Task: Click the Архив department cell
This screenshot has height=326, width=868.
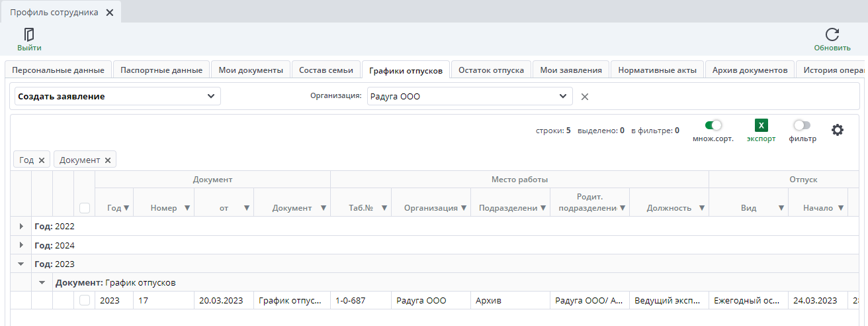Action: 510,300
